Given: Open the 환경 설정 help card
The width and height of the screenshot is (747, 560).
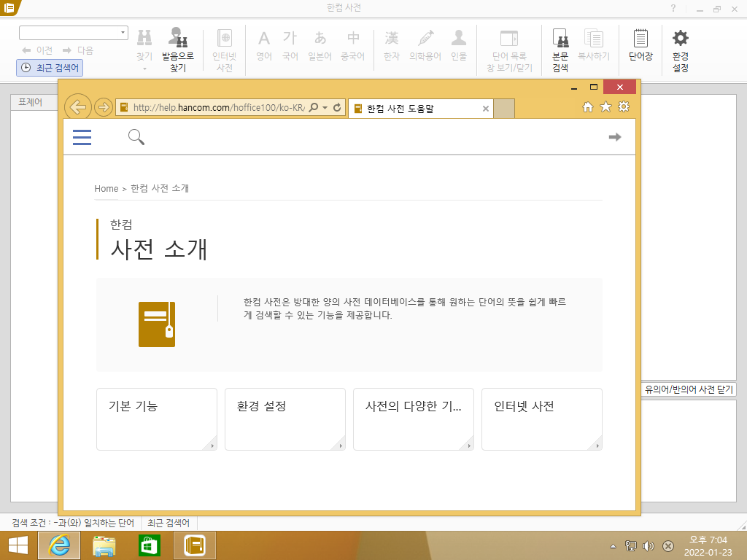Looking at the screenshot, I should (x=285, y=419).
